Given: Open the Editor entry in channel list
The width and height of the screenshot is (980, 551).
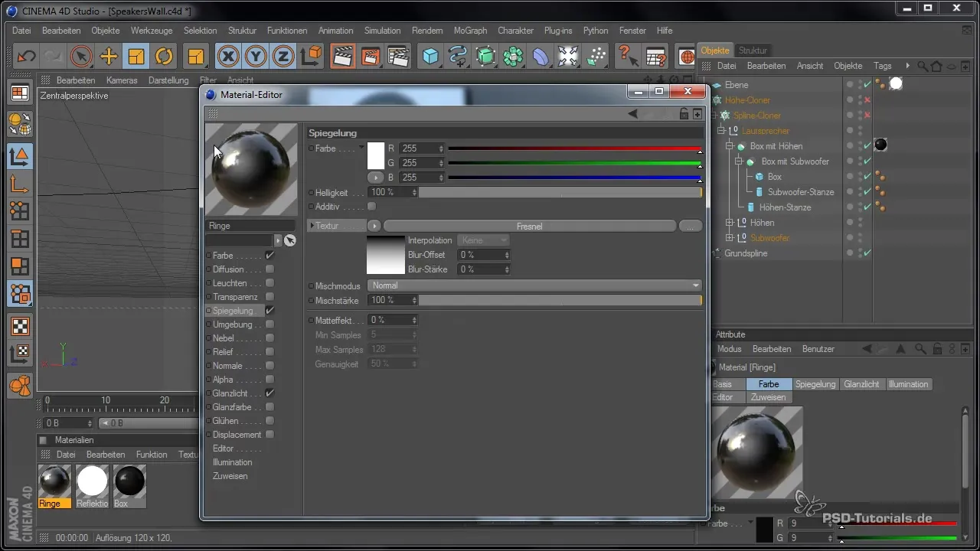Looking at the screenshot, I should click(x=223, y=448).
